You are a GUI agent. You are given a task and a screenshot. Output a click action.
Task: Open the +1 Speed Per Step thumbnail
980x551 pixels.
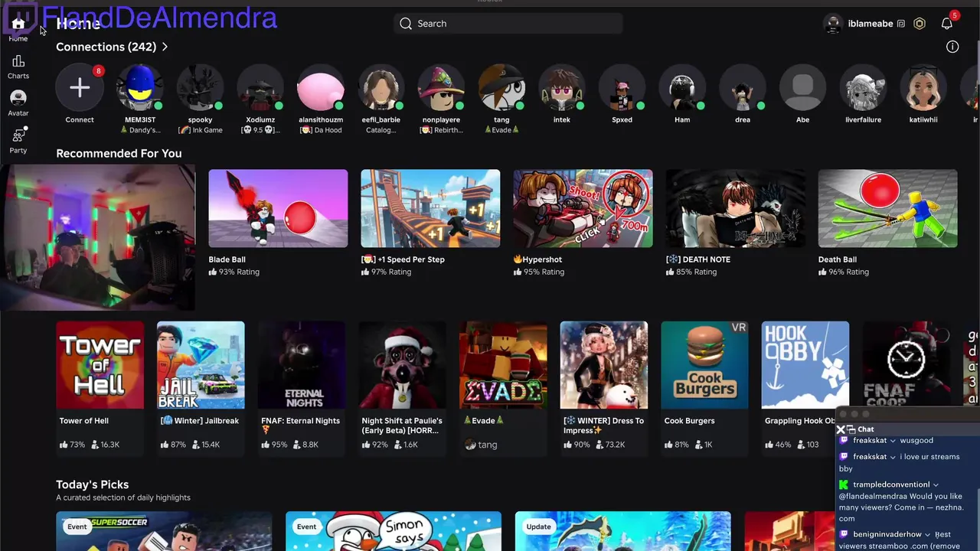[430, 209]
